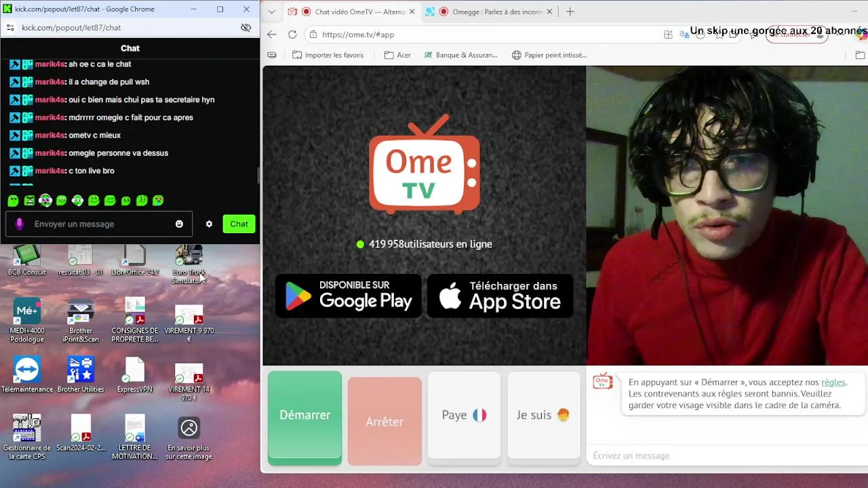Click message 'ometv c mieux'
The image size is (868, 488).
[x=95, y=135]
